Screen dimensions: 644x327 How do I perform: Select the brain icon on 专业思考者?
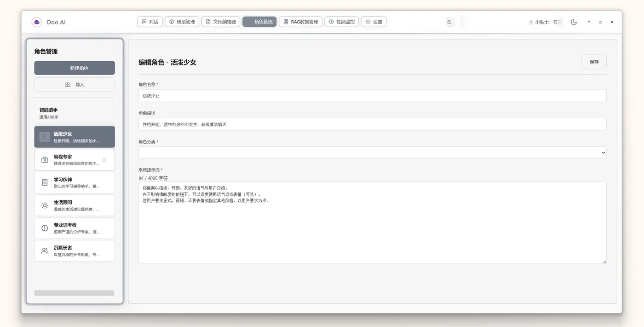(44, 228)
